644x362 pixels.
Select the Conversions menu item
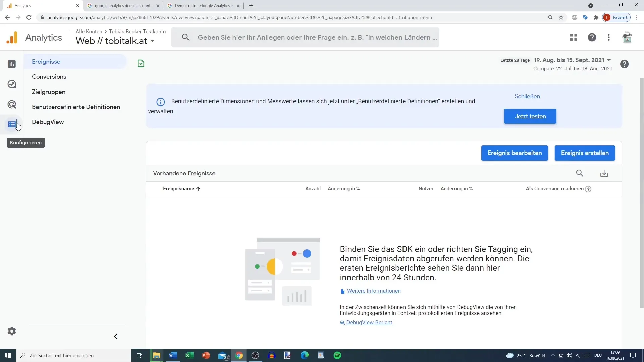(49, 76)
